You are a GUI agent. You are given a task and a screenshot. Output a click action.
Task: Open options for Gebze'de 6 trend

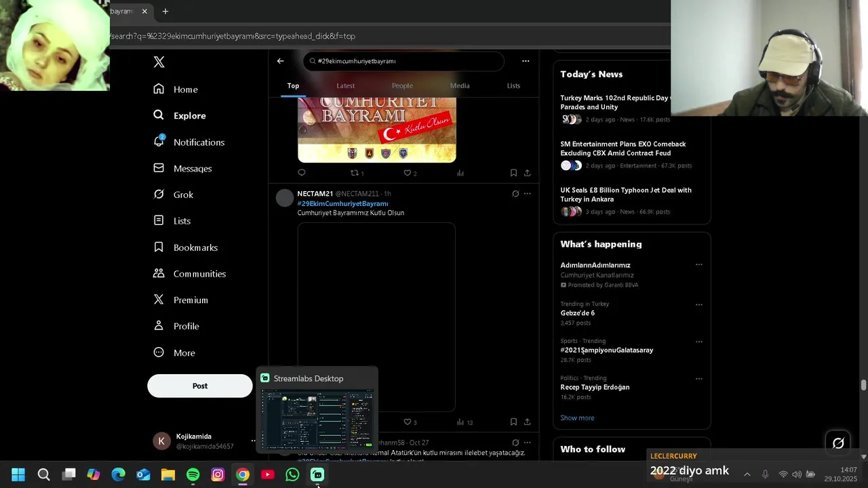coord(698,304)
